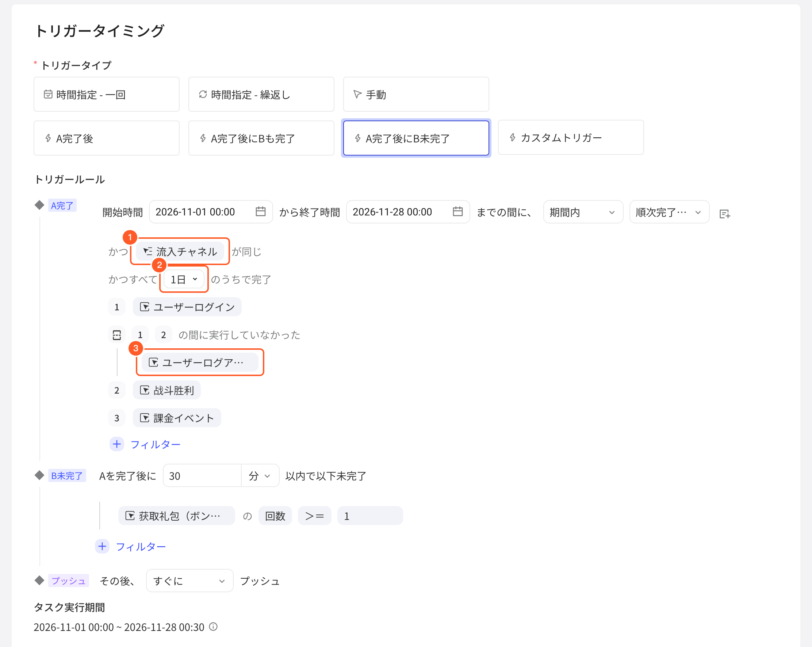Select the 時間指定 - 一回 trigger type

[106, 95]
